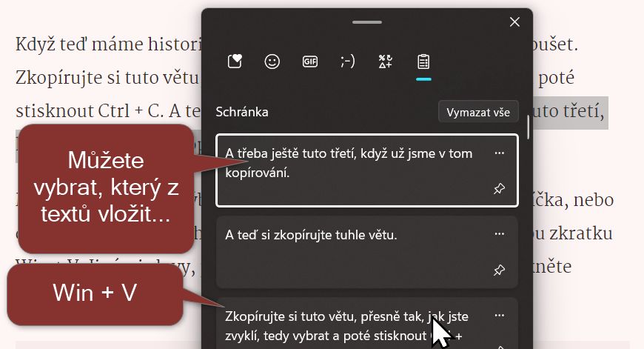
Task: Pin the "A teď si zkopírujte tuhle větu" item
Action: (499, 270)
